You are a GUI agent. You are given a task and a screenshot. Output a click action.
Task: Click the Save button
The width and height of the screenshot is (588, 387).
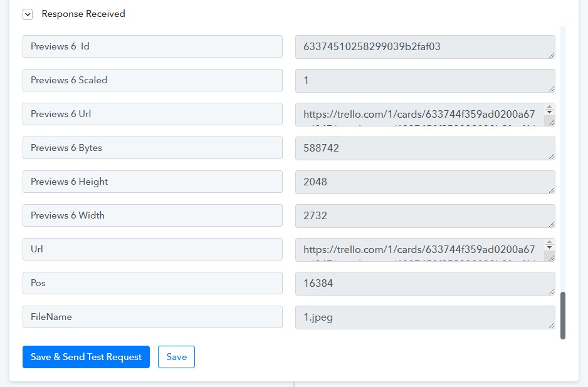tap(176, 357)
